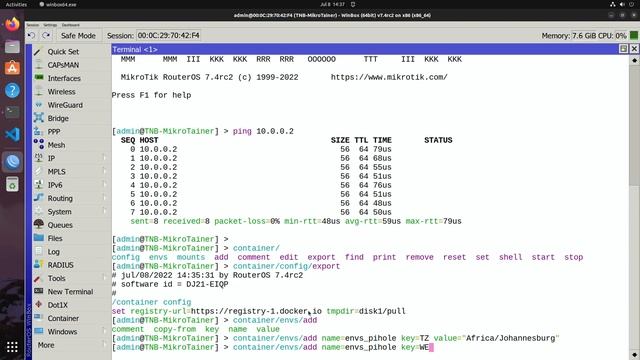Open the system status area icons
Image resolution: width=640 pixels, height=360 pixels.
click(623, 4)
